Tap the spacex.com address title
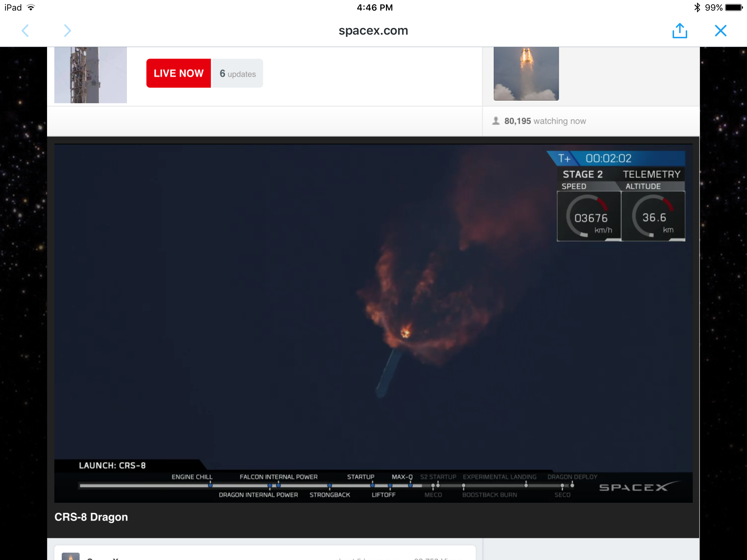The width and height of the screenshot is (747, 560). coord(373,31)
